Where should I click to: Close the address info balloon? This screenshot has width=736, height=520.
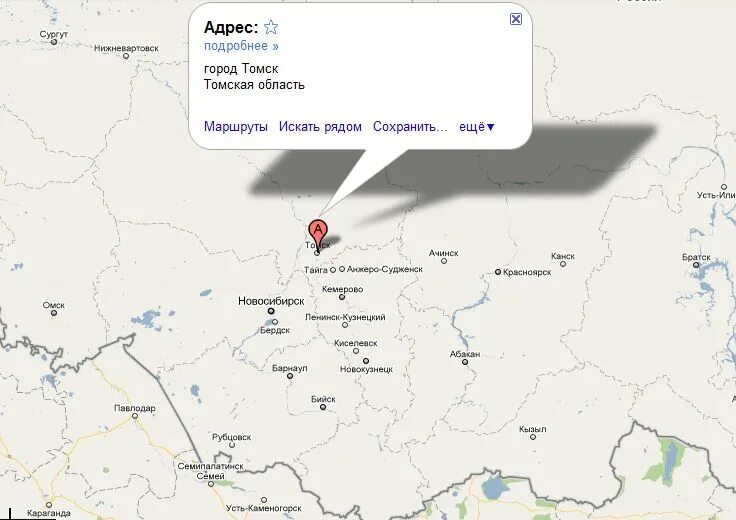point(515,19)
